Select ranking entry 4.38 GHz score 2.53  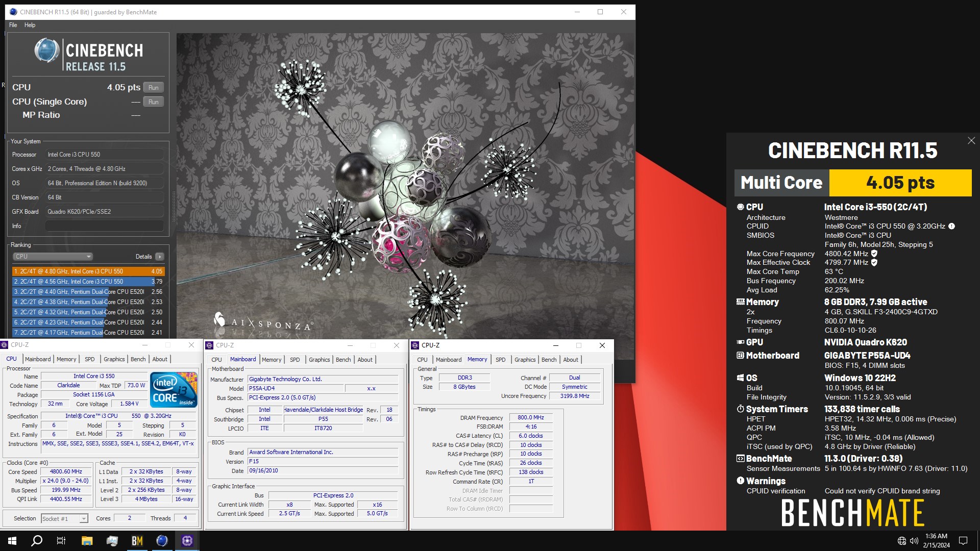coord(88,302)
